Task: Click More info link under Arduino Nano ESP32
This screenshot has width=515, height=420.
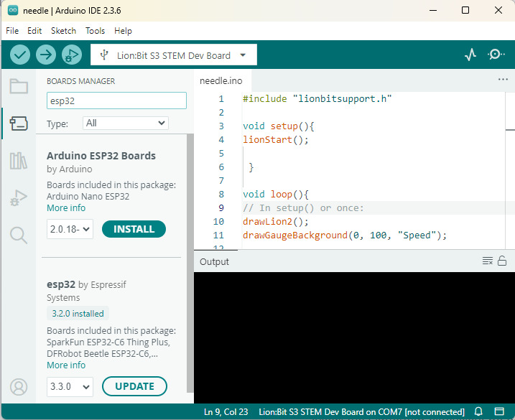Action: [66, 208]
